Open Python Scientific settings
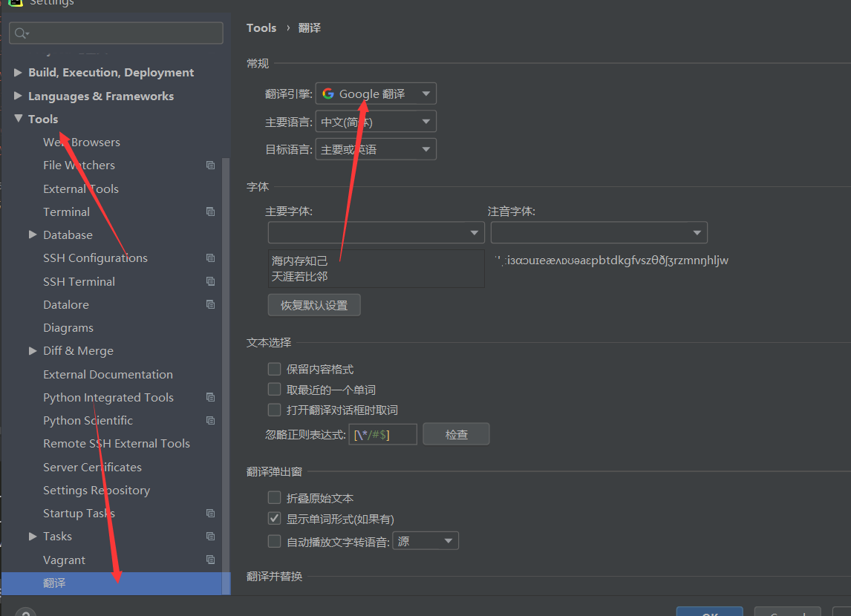 coord(88,421)
